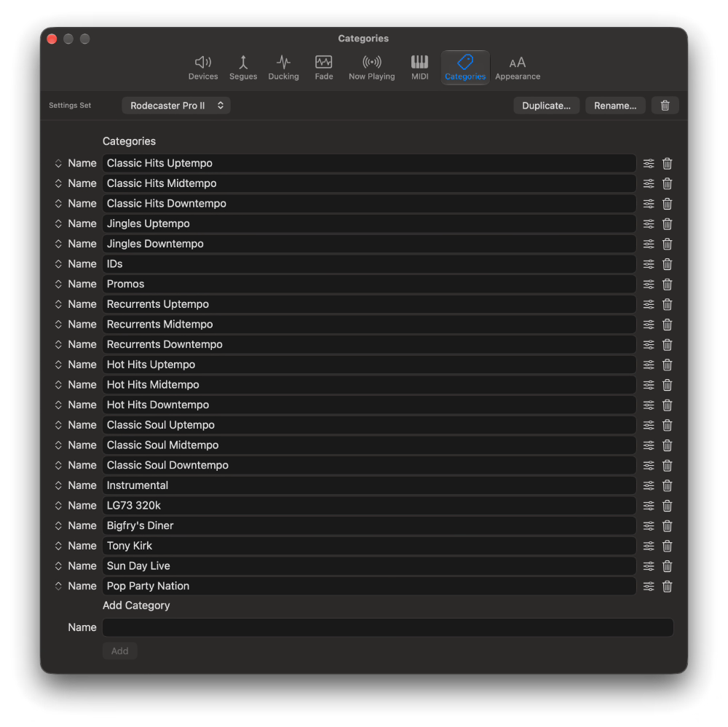Open the Ducking settings tab
The height and width of the screenshot is (727, 728).
coord(283,67)
